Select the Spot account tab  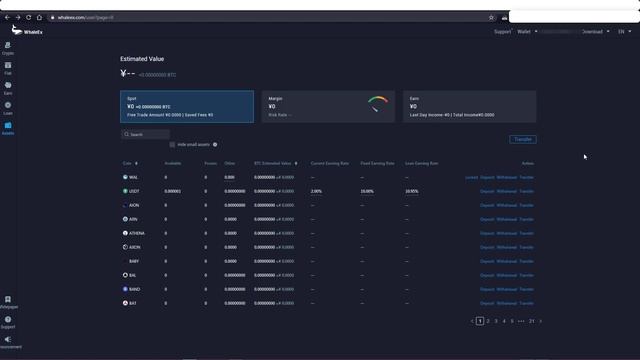pyautogui.click(x=187, y=107)
